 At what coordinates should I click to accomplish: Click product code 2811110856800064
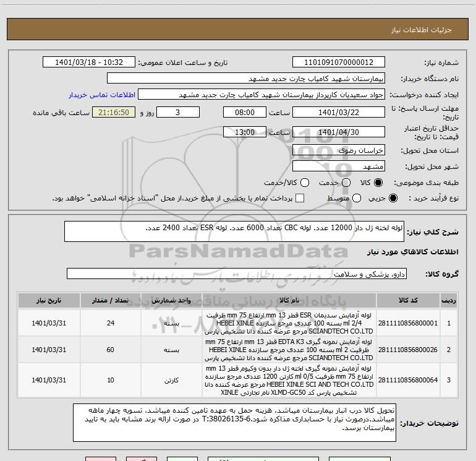408,380
